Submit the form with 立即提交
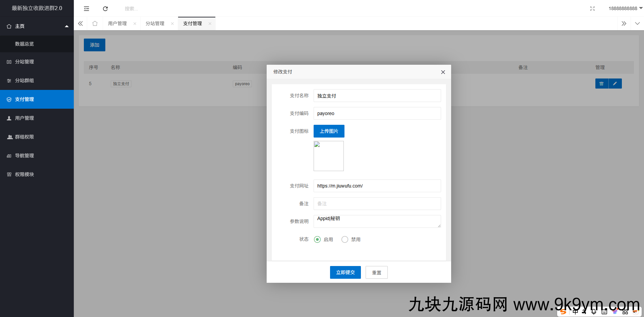The image size is (644, 317). [x=345, y=272]
